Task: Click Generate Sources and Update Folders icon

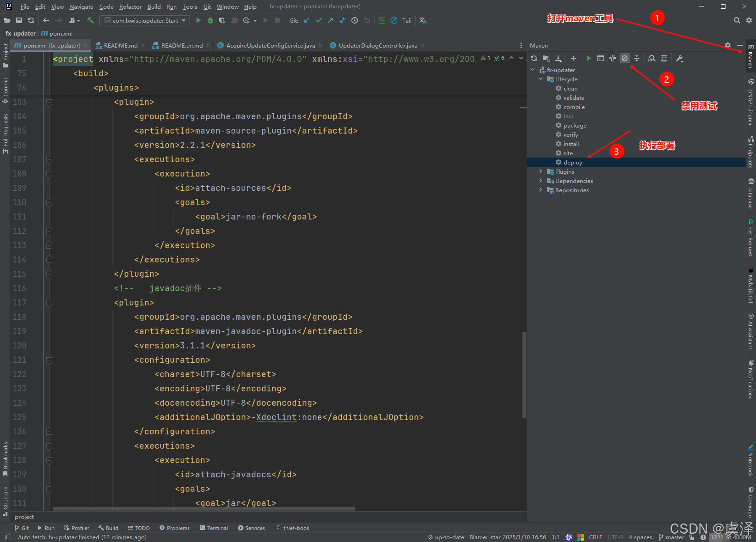Action: coord(546,58)
